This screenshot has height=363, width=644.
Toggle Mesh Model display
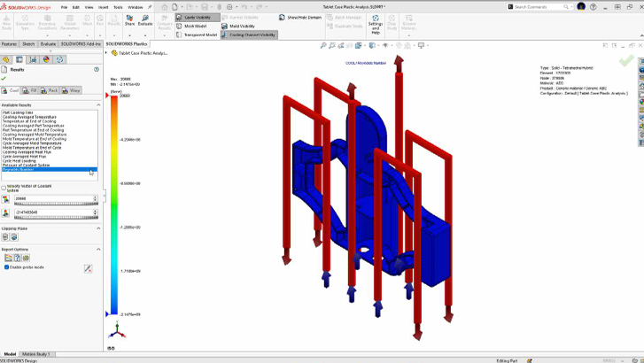coord(192,26)
